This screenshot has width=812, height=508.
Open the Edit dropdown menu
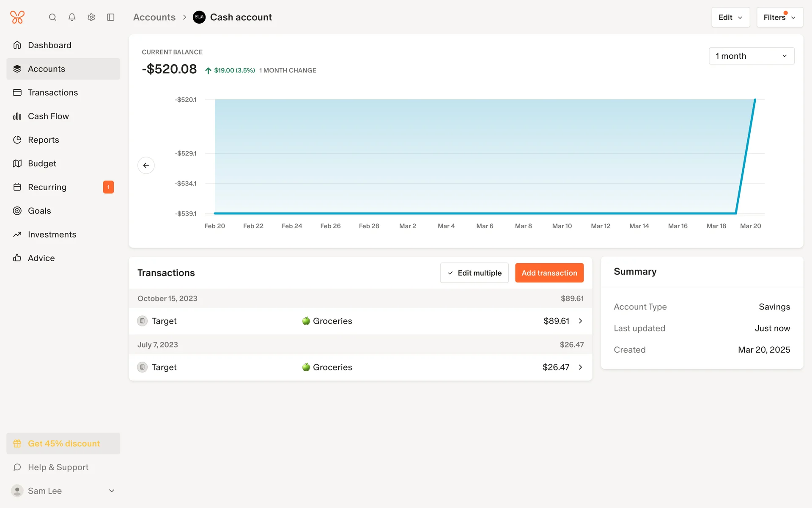click(730, 17)
